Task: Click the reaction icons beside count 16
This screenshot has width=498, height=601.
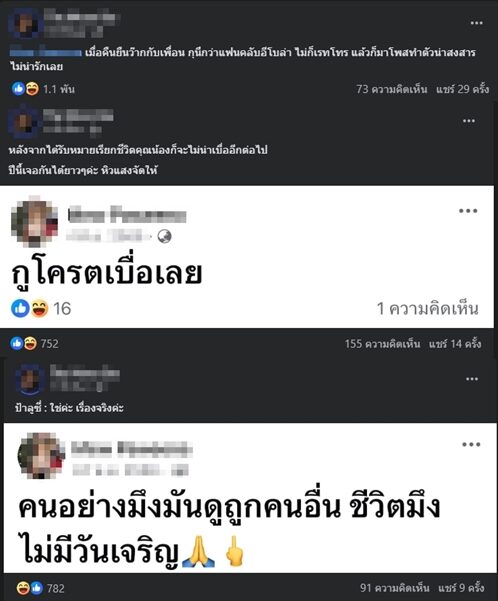Action: point(30,309)
